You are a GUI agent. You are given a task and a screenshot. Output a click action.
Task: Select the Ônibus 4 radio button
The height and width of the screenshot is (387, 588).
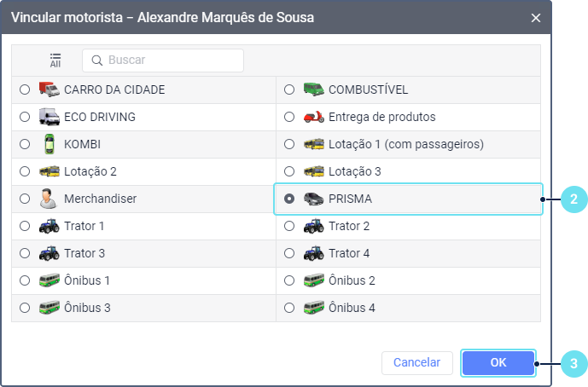[289, 308]
